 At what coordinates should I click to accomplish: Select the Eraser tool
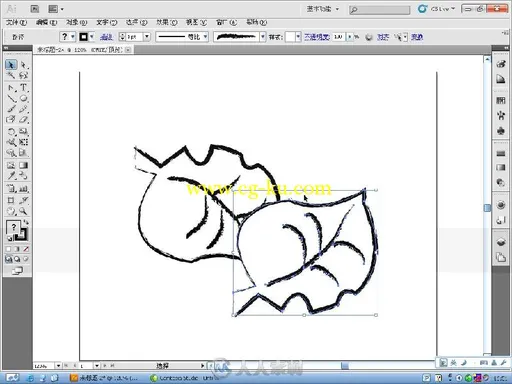coord(23,119)
